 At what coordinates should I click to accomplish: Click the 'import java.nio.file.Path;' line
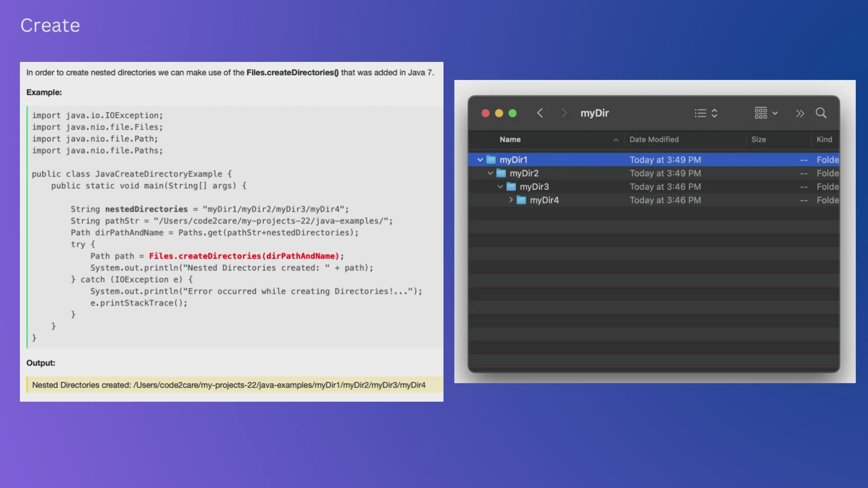point(95,139)
